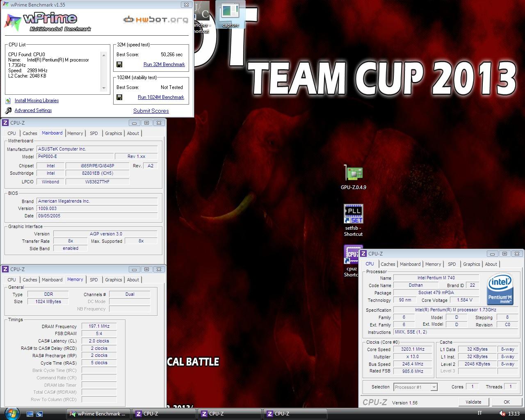The width and height of the screenshot is (525, 420).
Task: Open the Advanced Settings link
Action: tap(33, 110)
